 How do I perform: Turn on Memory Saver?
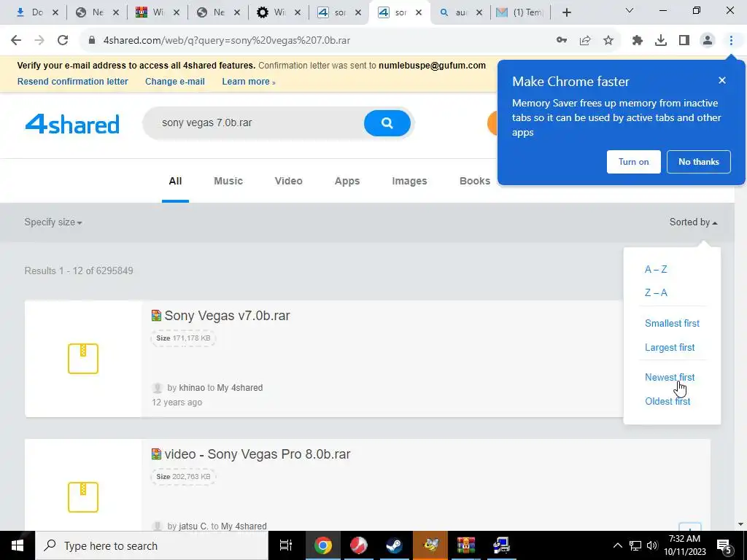[634, 162]
